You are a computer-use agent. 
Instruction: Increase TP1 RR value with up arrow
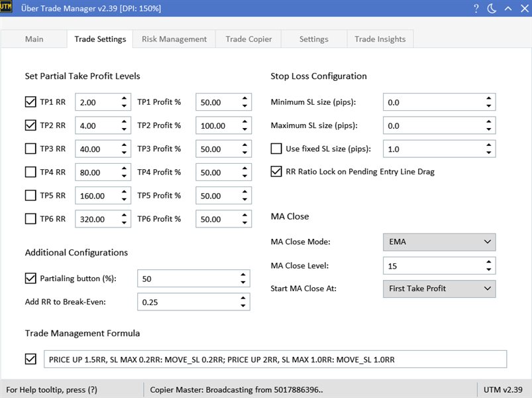pyautogui.click(x=124, y=99)
